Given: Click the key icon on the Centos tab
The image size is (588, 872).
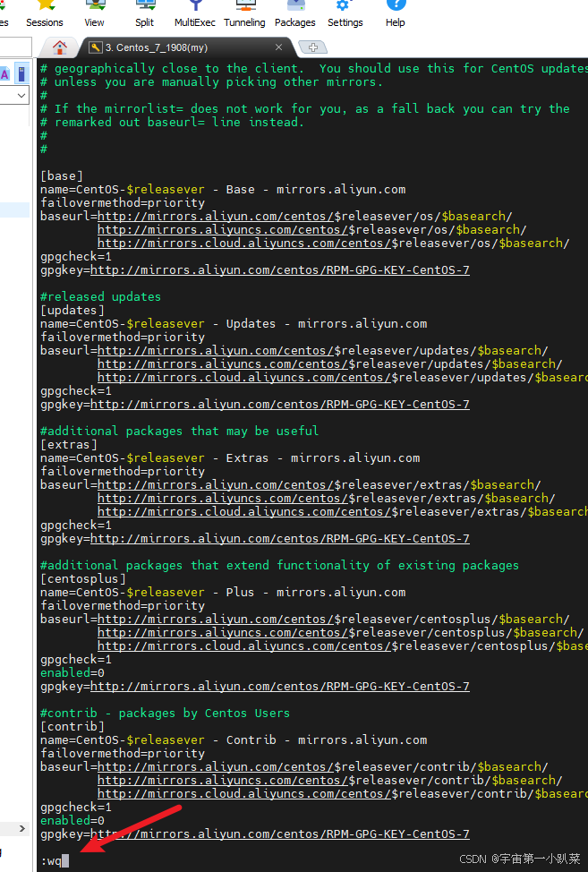Looking at the screenshot, I should [x=96, y=47].
